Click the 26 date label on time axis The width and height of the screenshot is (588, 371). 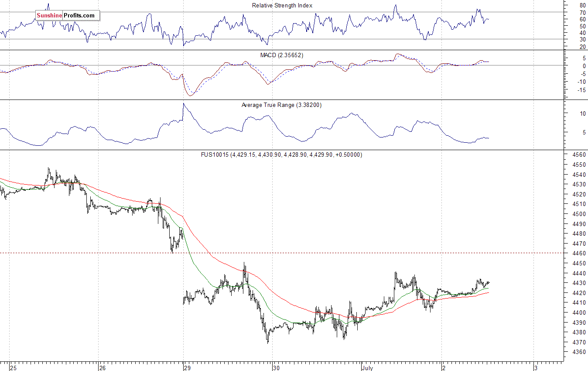coord(102,368)
